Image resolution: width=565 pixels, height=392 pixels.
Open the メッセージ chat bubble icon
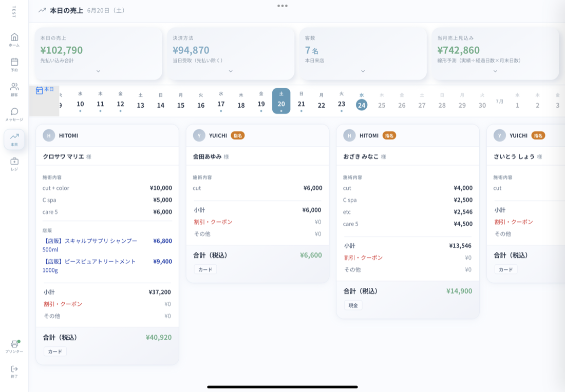[14, 114]
